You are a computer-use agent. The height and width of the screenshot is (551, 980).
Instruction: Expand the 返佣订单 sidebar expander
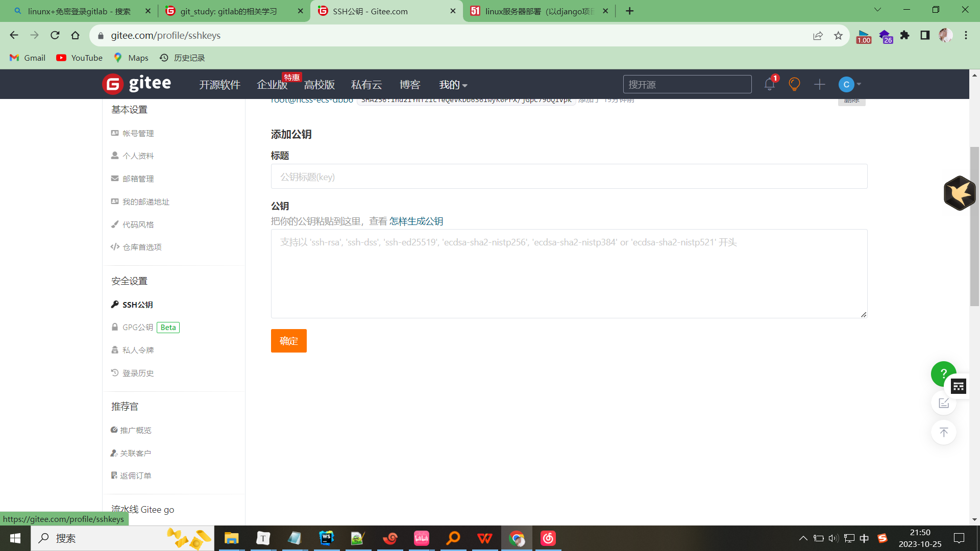click(136, 475)
